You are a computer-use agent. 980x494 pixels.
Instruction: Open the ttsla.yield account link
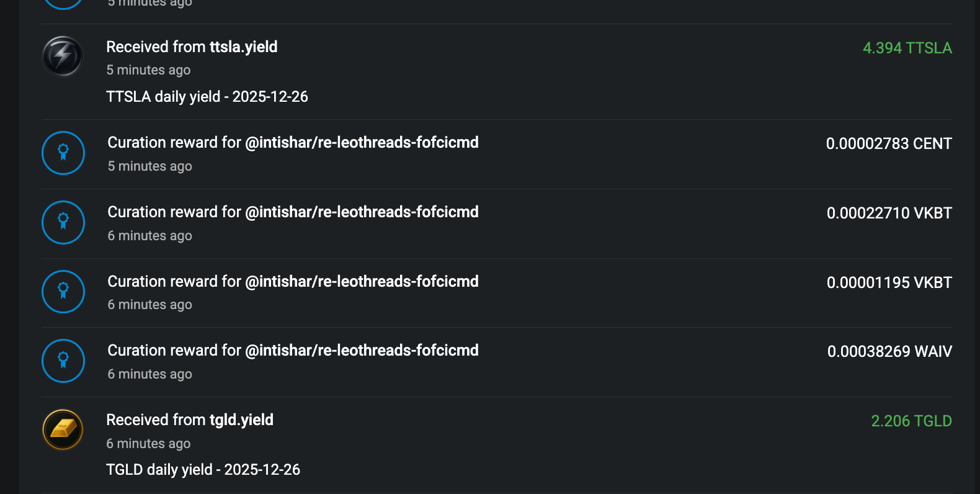[x=243, y=47]
